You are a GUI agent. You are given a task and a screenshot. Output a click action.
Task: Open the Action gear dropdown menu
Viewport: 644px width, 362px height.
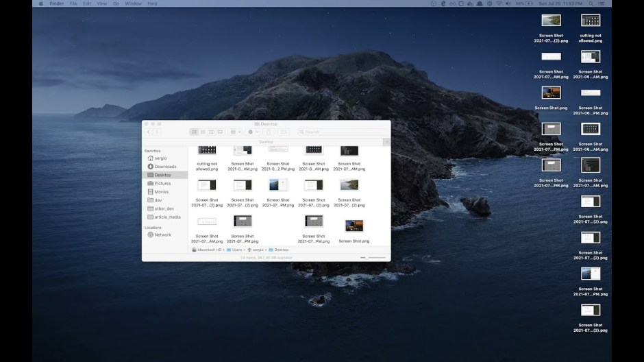(252, 132)
